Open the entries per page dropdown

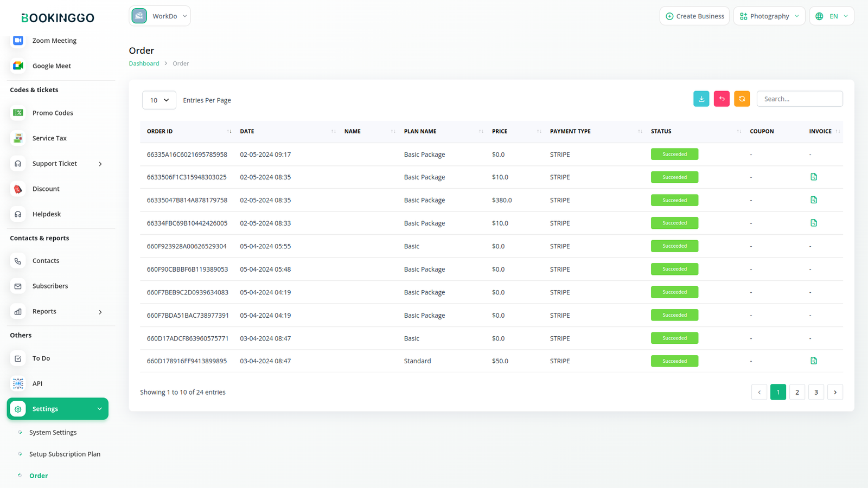159,100
